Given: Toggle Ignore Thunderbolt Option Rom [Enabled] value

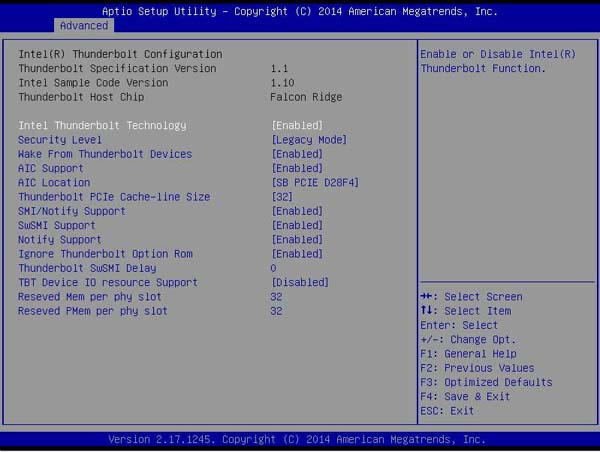Looking at the screenshot, I should click(x=297, y=254).
